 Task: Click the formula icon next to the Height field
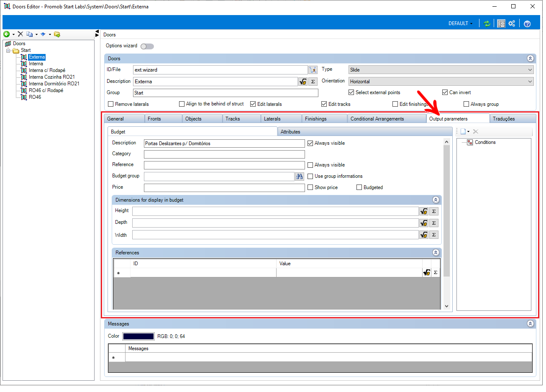point(424,211)
